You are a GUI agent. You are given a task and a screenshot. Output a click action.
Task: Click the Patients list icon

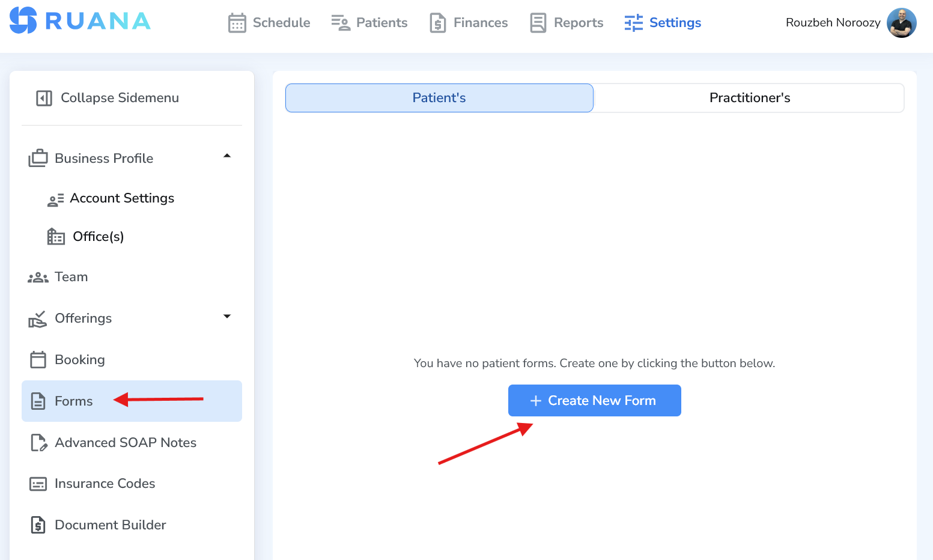[341, 23]
